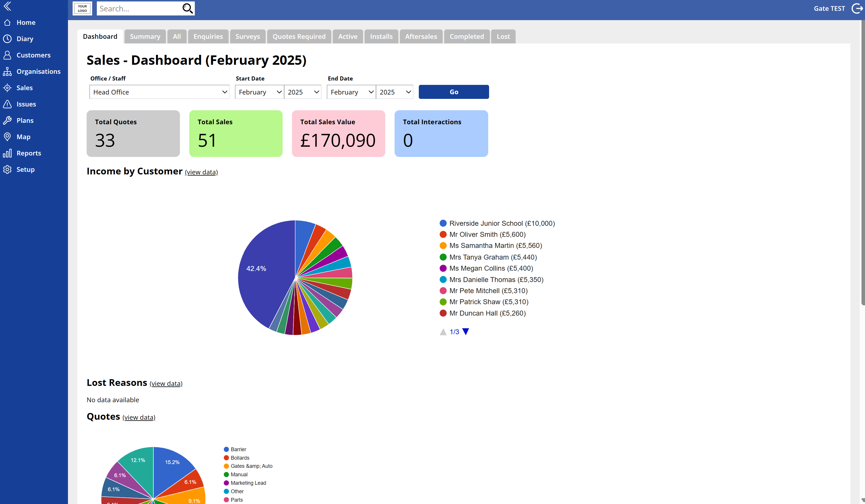This screenshot has height=504, width=865.
Task: Open the Completed tab
Action: pyautogui.click(x=467, y=36)
